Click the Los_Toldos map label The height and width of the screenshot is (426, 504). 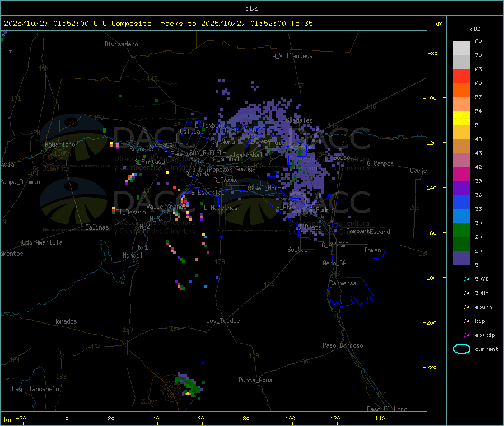(223, 321)
